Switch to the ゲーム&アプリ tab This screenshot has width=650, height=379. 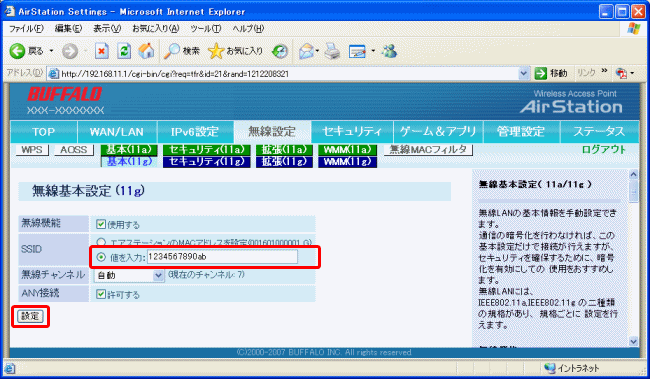[438, 132]
